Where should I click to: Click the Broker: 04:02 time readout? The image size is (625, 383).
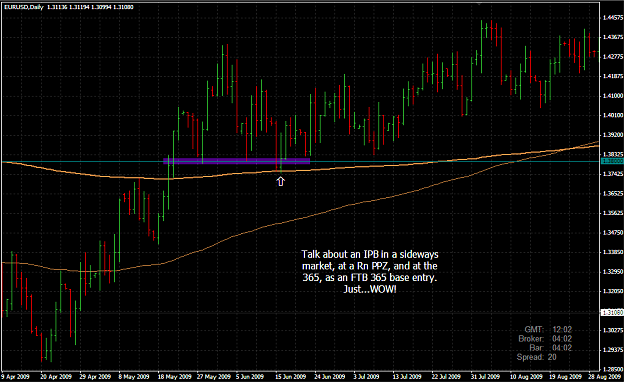click(545, 339)
